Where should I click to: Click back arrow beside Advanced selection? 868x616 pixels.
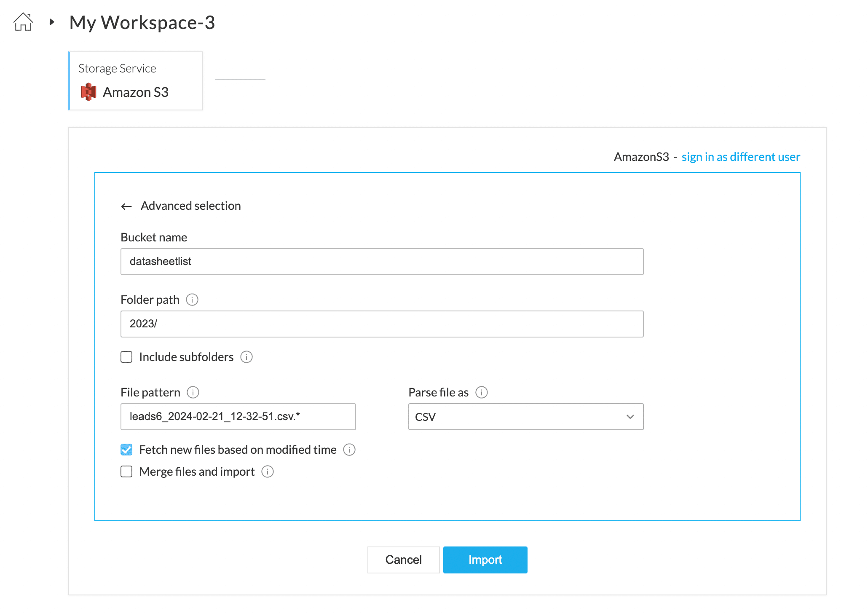point(126,206)
